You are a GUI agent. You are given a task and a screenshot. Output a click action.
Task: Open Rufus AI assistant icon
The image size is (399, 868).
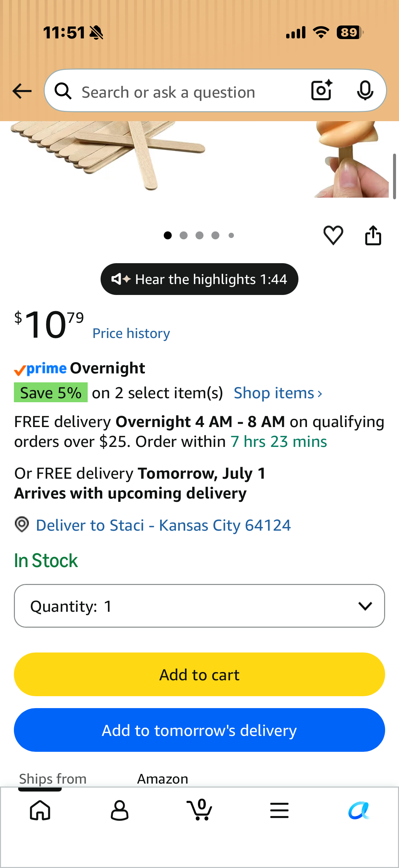coord(359,810)
